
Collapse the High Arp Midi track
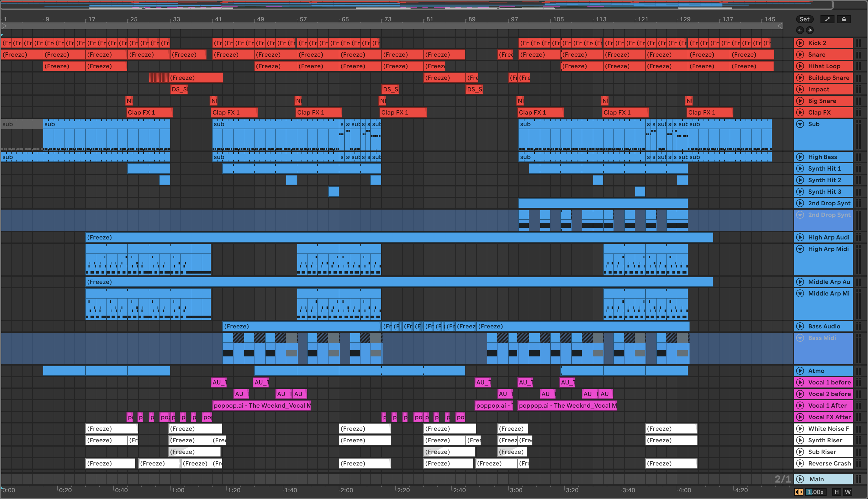800,249
